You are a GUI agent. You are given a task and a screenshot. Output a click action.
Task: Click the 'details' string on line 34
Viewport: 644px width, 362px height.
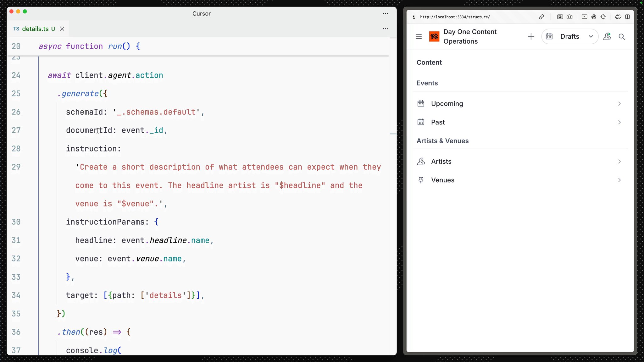[165, 295]
